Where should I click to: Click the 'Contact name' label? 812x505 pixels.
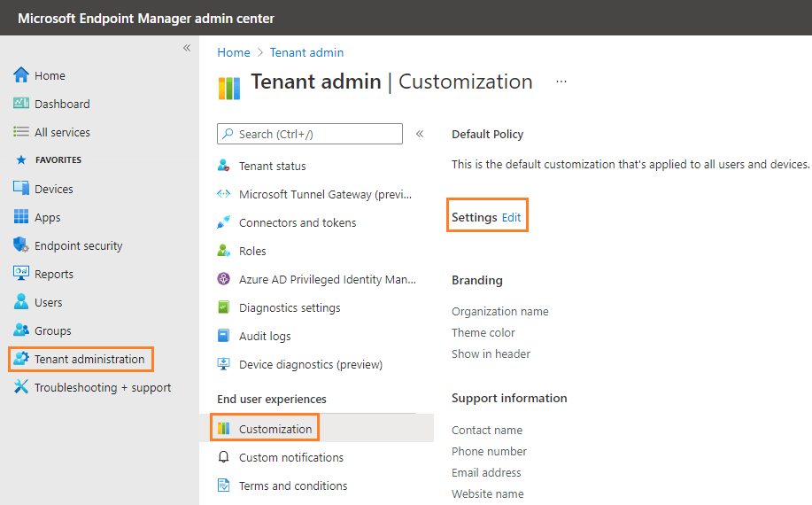click(487, 430)
